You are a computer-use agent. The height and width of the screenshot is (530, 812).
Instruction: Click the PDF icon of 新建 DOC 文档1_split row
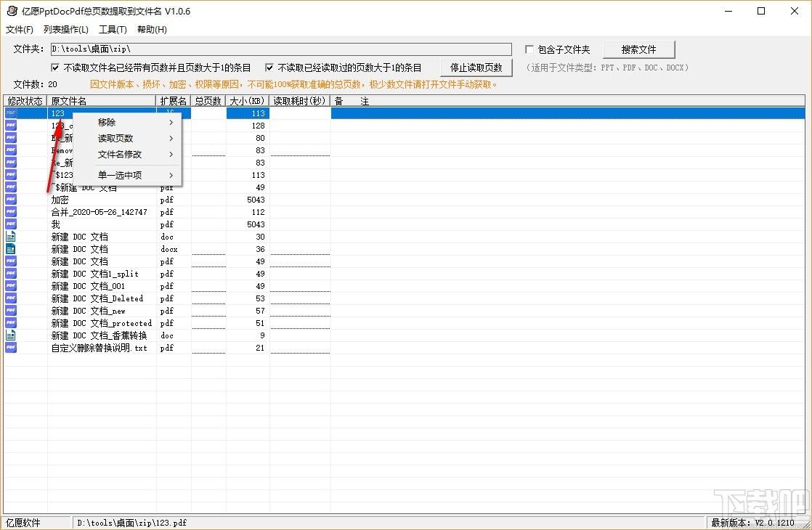click(x=11, y=274)
